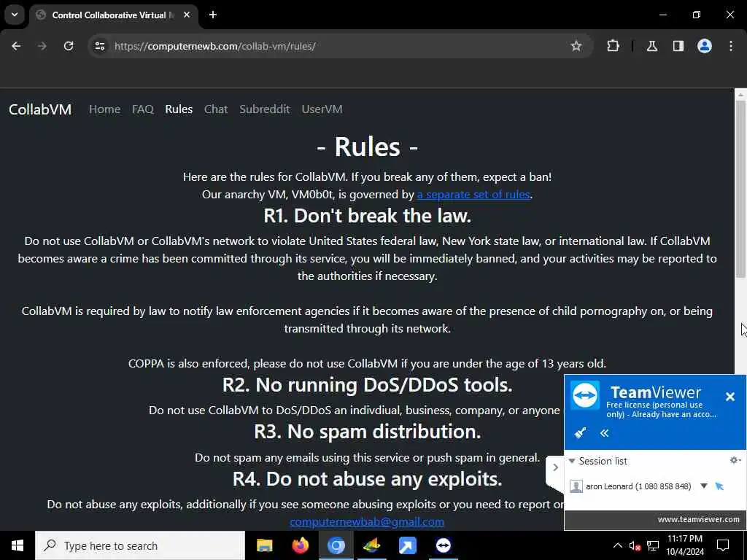Screen dimensions: 747x560
Task: Bookmark this page with the star icon
Action: point(576,46)
